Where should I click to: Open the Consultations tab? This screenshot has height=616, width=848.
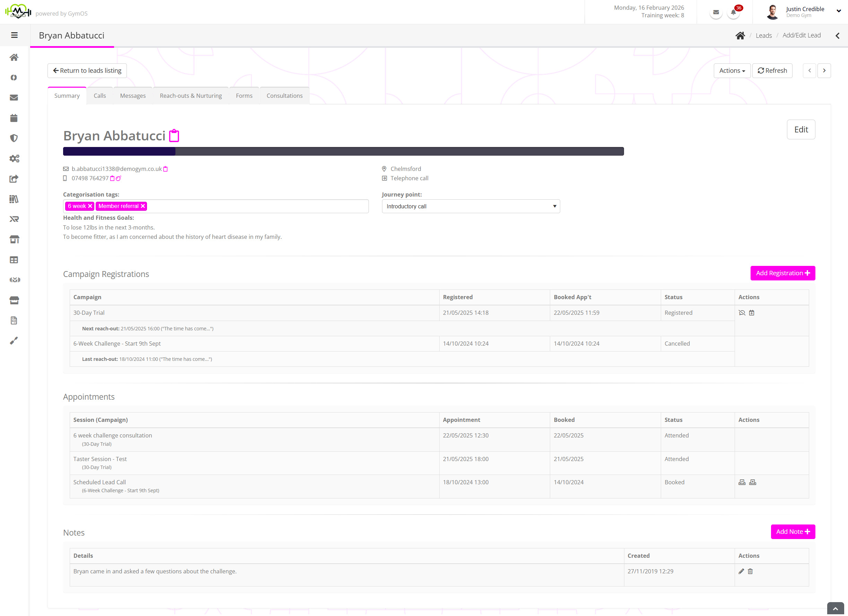coord(284,96)
